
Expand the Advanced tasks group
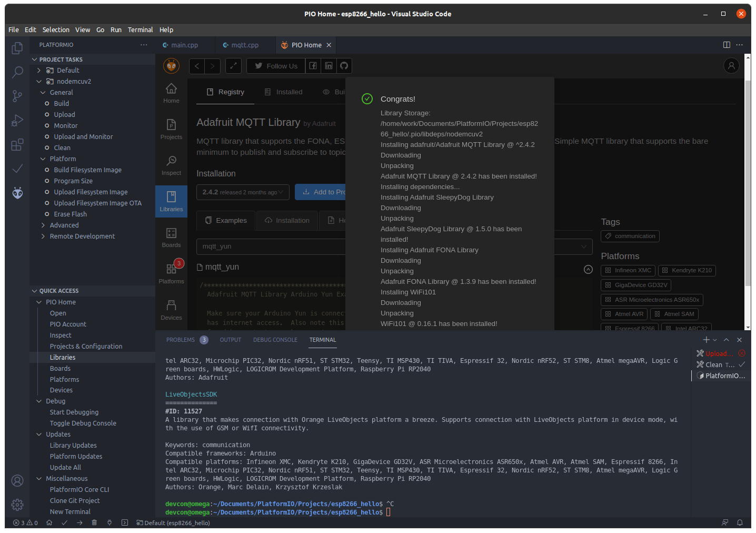pos(43,225)
